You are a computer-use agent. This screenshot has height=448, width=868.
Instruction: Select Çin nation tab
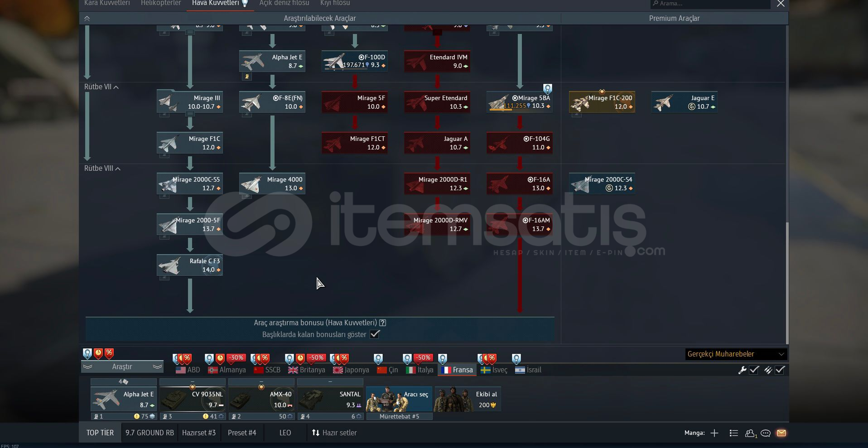point(388,370)
